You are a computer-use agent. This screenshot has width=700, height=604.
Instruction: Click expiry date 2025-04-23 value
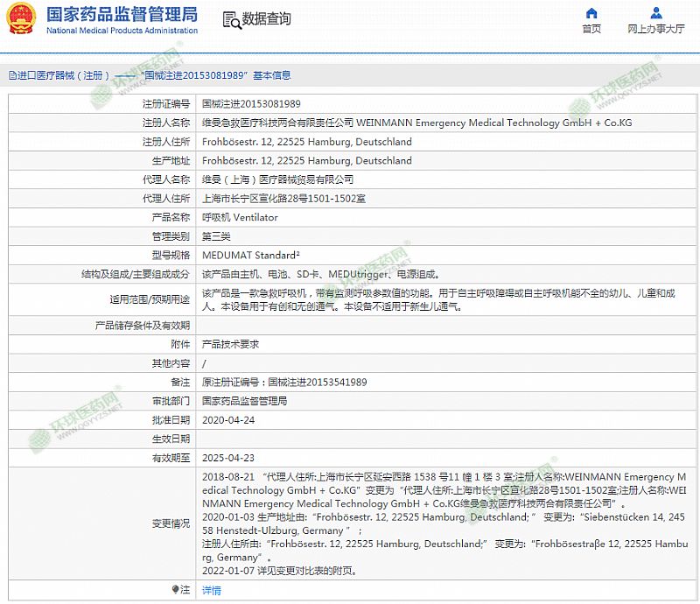(227, 458)
